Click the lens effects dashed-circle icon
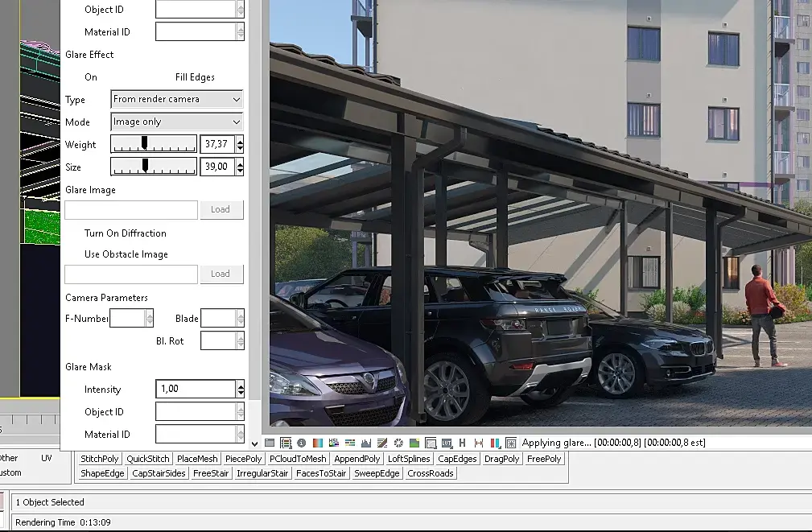Image resolution: width=812 pixels, height=532 pixels. pyautogui.click(x=398, y=443)
